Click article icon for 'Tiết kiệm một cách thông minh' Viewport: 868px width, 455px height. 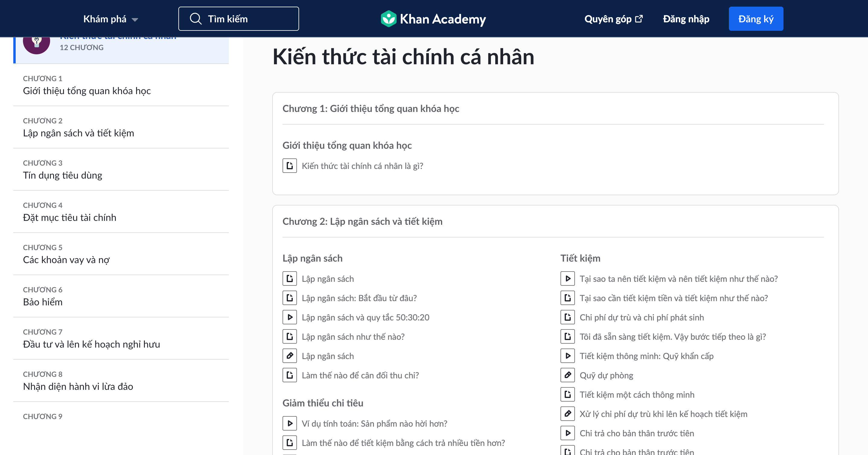point(567,394)
